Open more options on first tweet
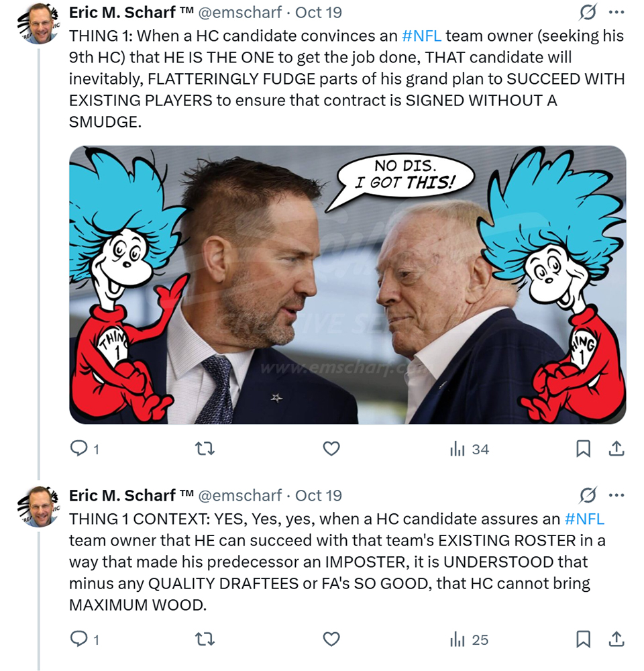The image size is (644, 671). (616, 12)
